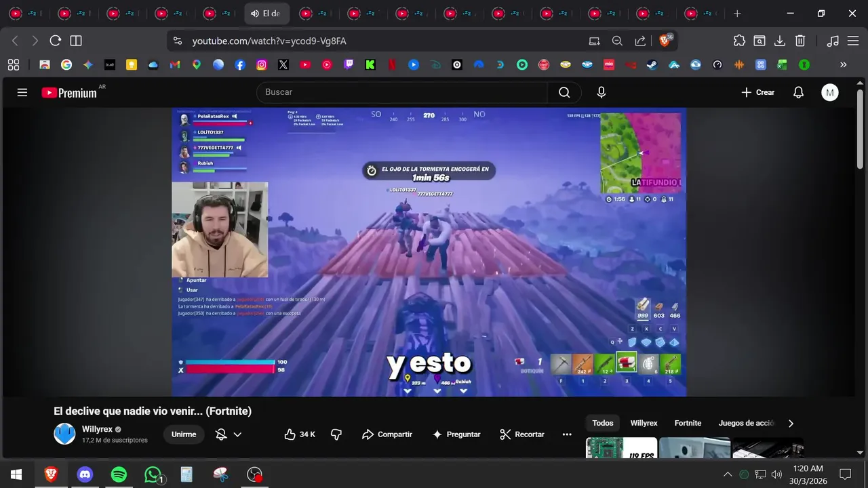Switch to the active "El de" tab
This screenshot has width=868, height=488.
tap(267, 14)
